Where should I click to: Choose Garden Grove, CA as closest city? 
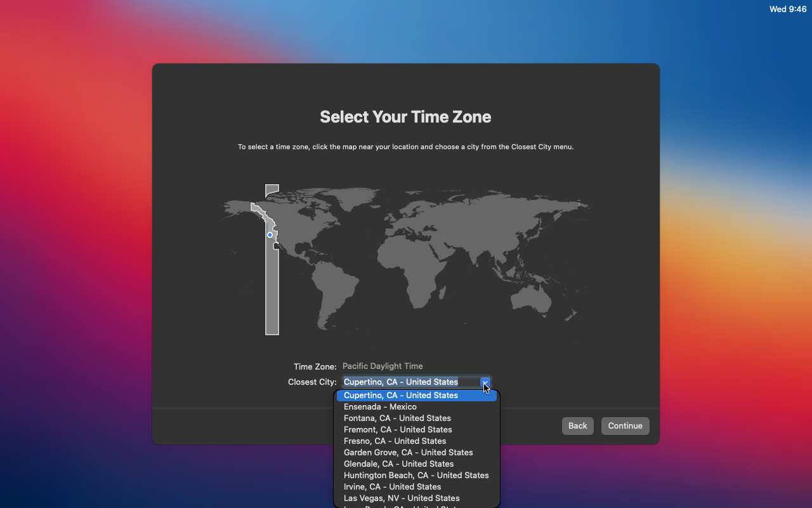click(409, 452)
